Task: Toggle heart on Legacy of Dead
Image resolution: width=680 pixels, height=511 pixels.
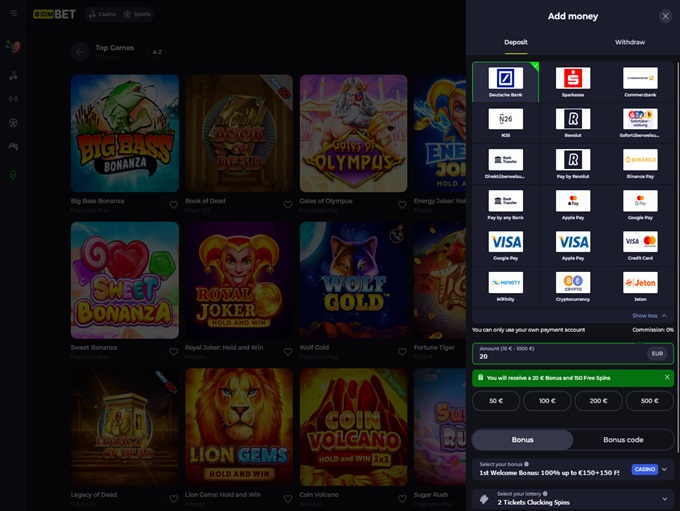Action: pos(173,499)
